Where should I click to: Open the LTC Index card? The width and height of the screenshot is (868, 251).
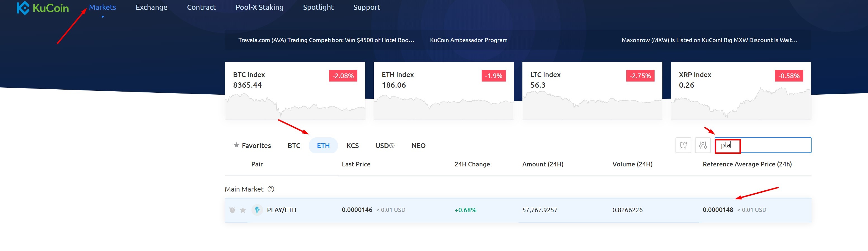592,91
